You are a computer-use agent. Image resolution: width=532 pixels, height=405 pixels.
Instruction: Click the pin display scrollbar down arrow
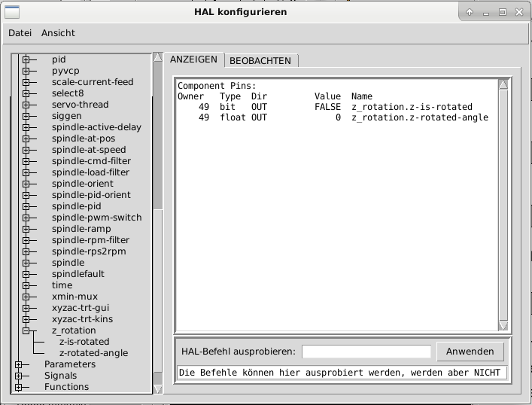[x=503, y=326]
